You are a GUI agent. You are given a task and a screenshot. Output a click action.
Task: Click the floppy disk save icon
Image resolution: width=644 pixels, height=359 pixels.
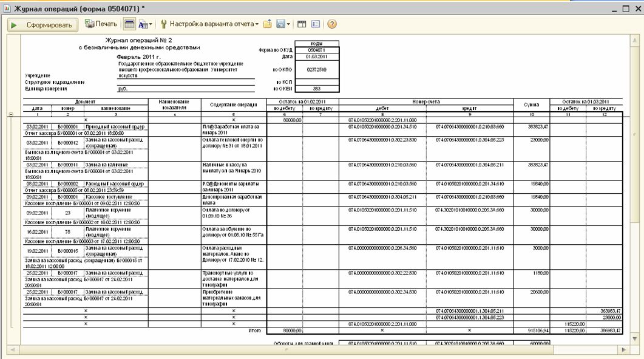click(x=280, y=24)
